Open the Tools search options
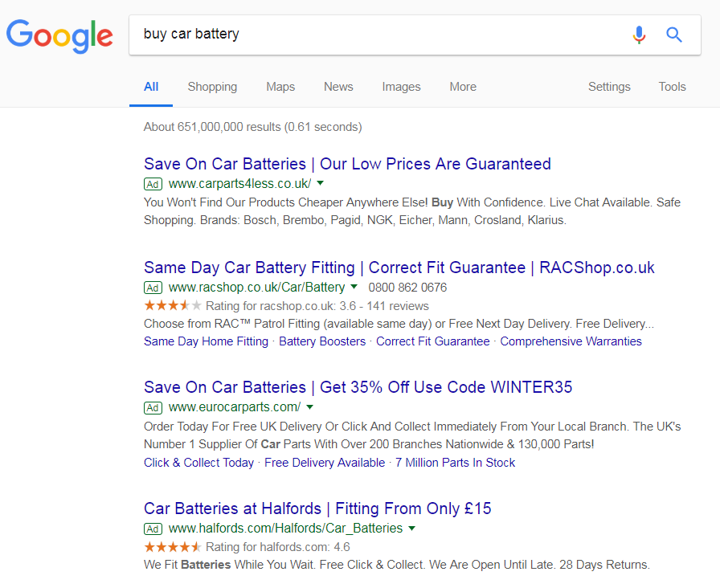Viewport: 720px width, 588px height. pos(673,87)
